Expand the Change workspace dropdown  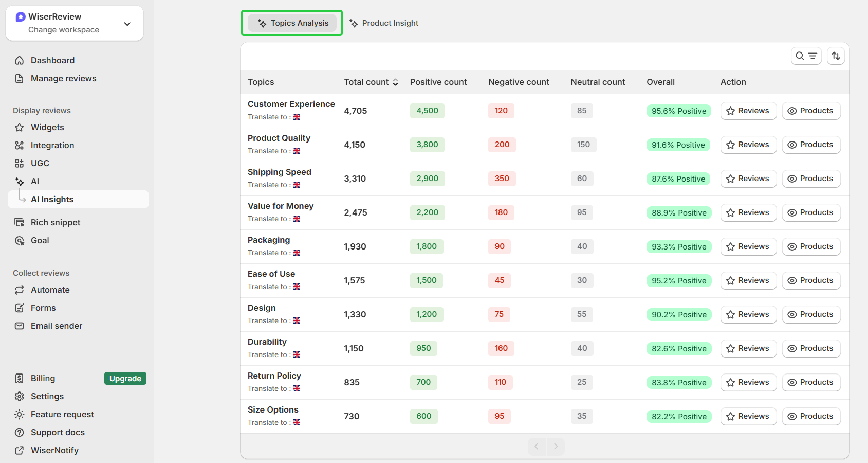127,23
